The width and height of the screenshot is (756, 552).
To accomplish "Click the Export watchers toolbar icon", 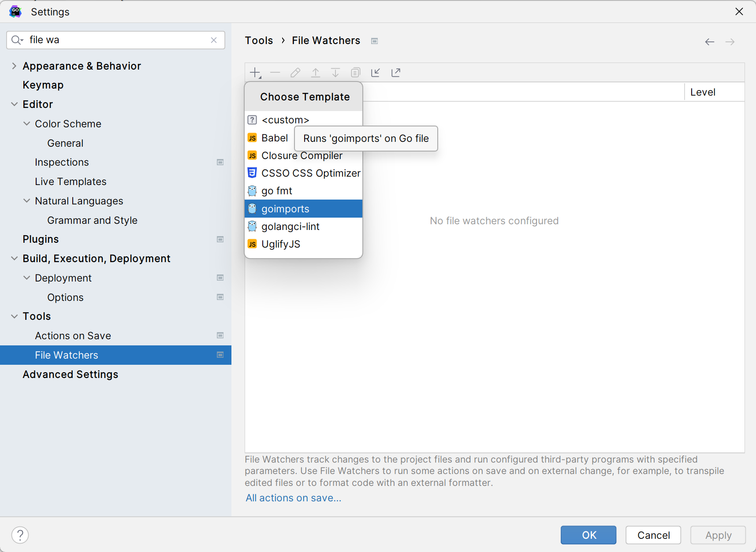I will [396, 73].
